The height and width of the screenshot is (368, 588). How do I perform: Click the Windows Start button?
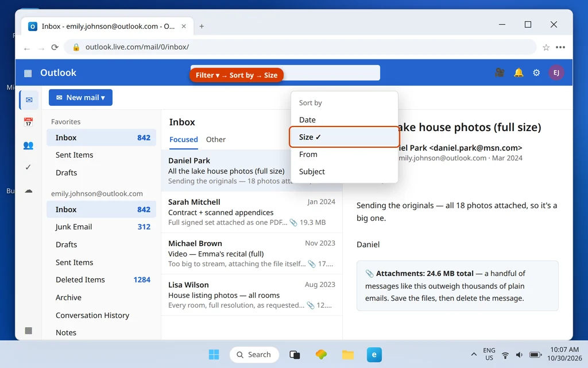[214, 354]
